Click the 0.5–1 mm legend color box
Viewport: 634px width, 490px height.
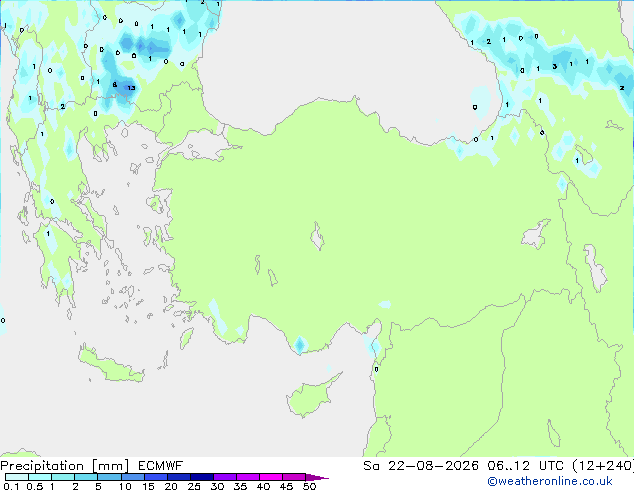(40, 477)
